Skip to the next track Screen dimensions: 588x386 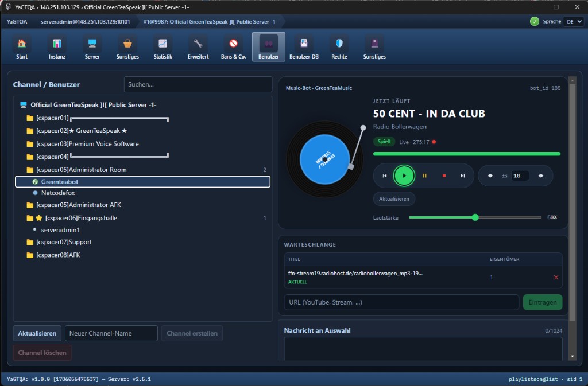(x=463, y=176)
